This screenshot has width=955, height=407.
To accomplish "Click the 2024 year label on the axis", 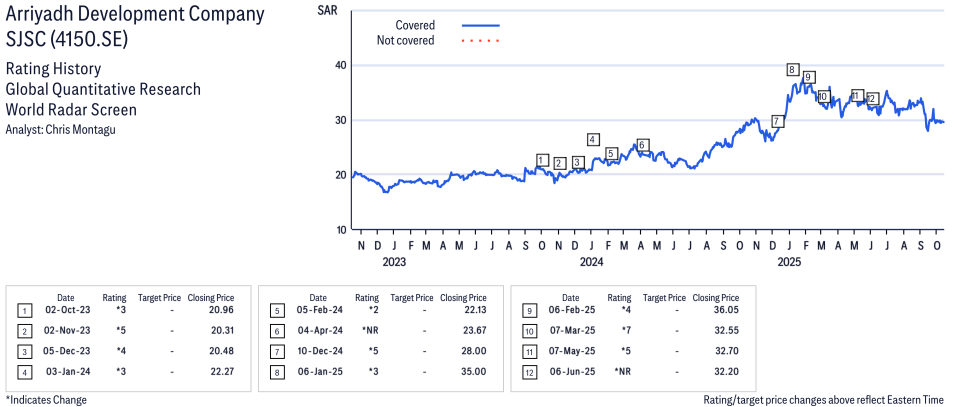I will (591, 262).
